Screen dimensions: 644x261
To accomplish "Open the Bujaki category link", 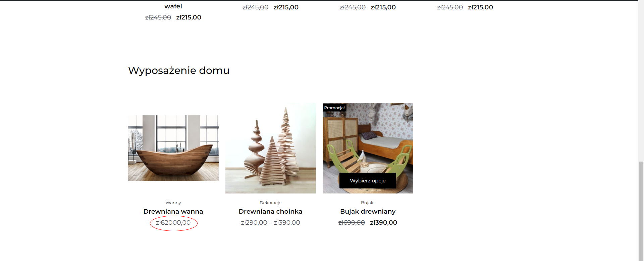I will [x=368, y=203].
